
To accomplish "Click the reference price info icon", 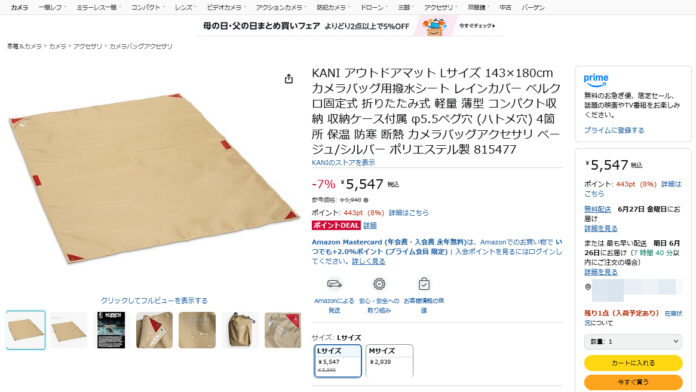I will point(366,200).
